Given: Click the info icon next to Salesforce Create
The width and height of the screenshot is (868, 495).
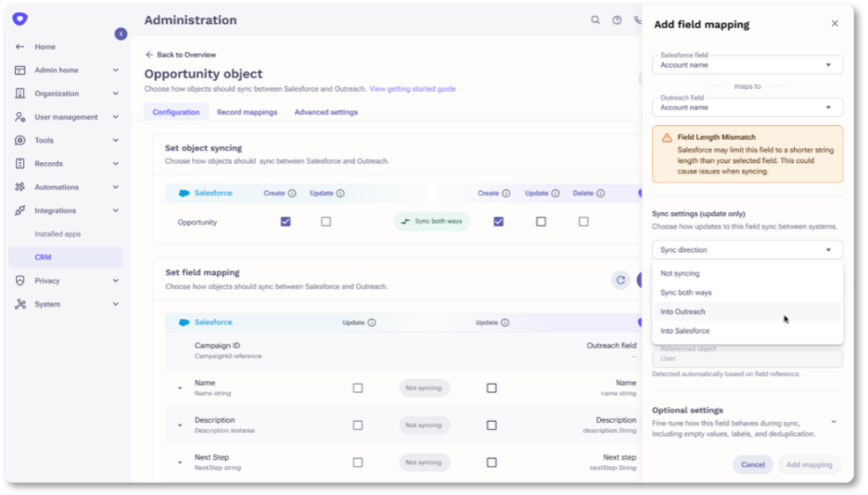Looking at the screenshot, I should tap(292, 194).
